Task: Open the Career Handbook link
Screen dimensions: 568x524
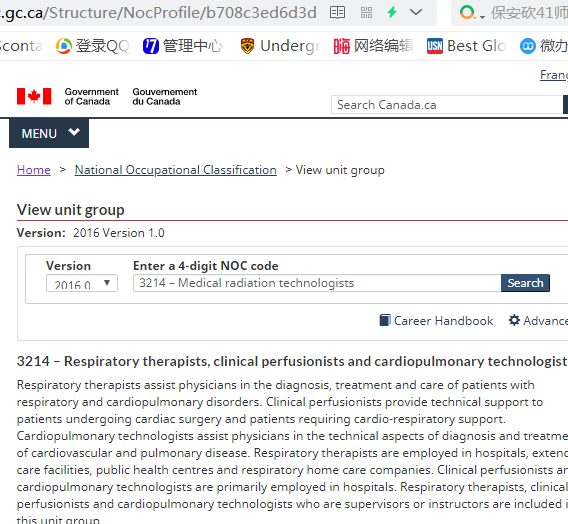Action: pos(436,320)
